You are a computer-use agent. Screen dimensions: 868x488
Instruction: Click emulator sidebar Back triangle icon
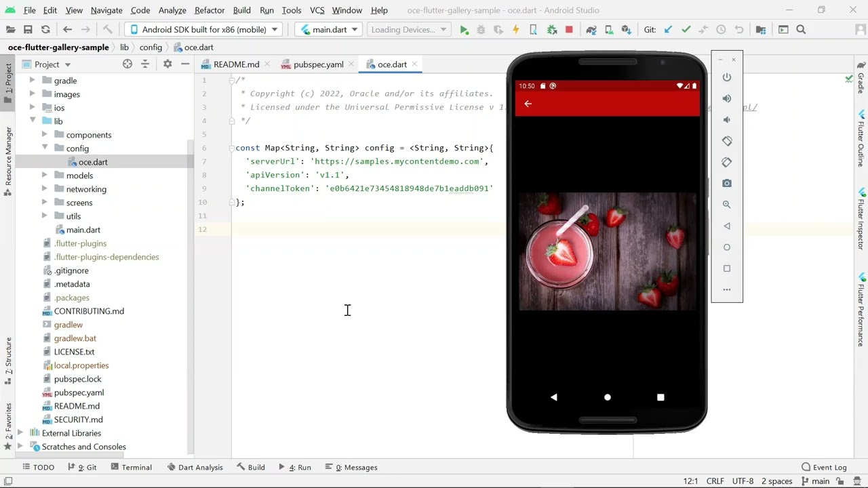[x=727, y=226]
